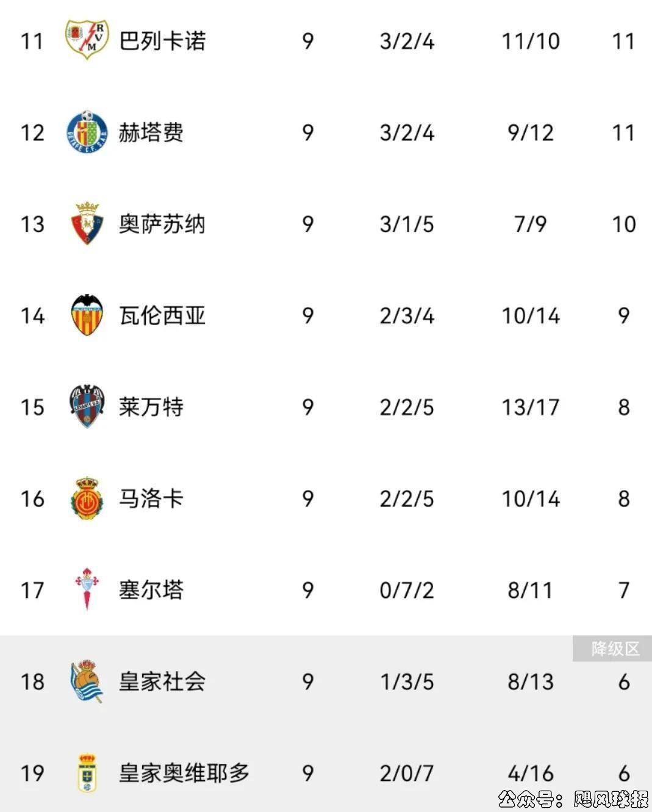Open 马洛卡 team page
This screenshot has height=812, width=652.
point(151,498)
